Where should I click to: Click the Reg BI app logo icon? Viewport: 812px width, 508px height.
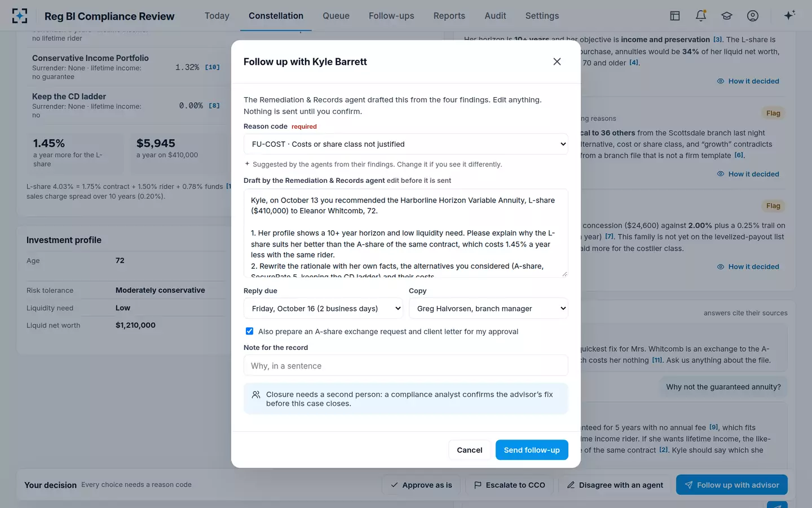click(20, 16)
